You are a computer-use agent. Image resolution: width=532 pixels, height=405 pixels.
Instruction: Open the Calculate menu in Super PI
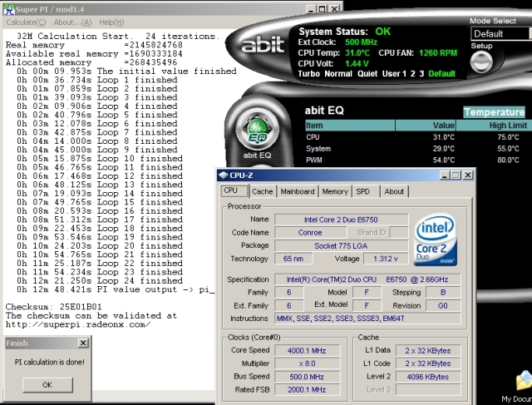26,22
